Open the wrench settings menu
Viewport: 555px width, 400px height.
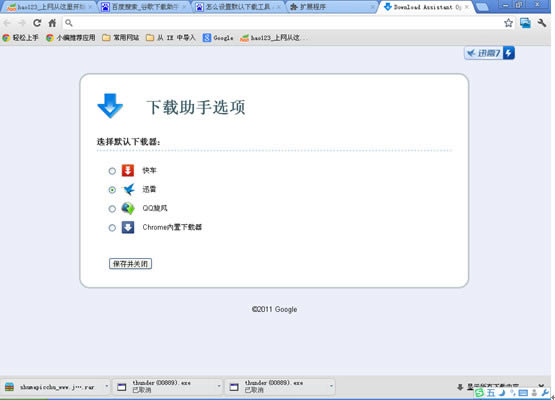coord(542,23)
